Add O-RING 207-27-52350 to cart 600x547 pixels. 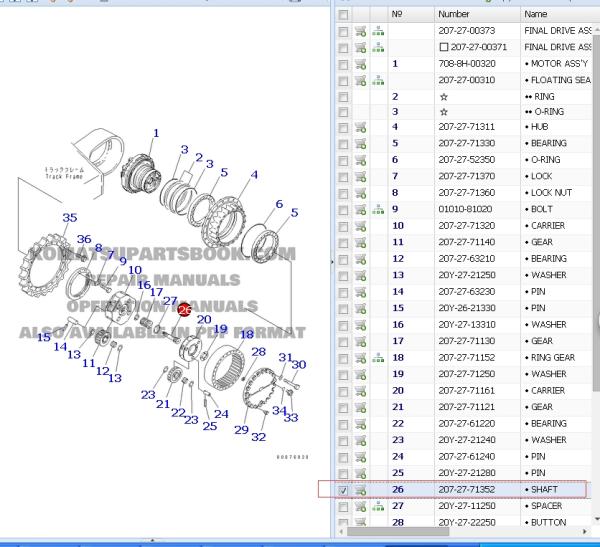pyautogui.click(x=360, y=160)
